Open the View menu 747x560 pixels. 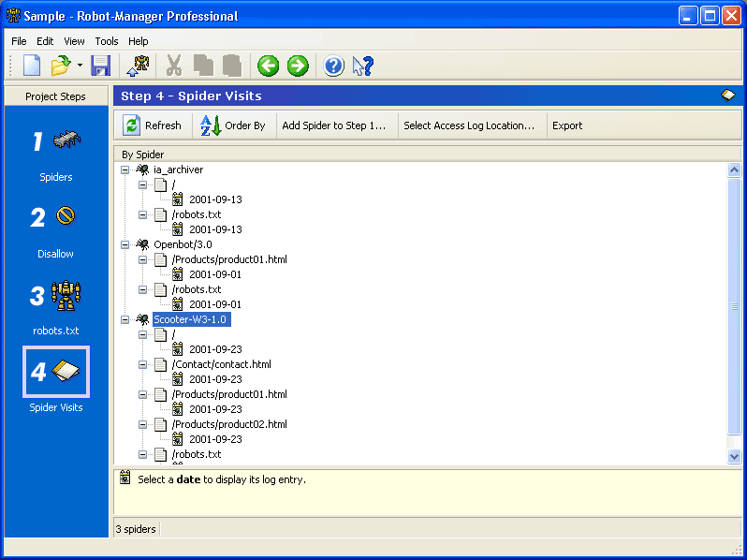tap(74, 41)
